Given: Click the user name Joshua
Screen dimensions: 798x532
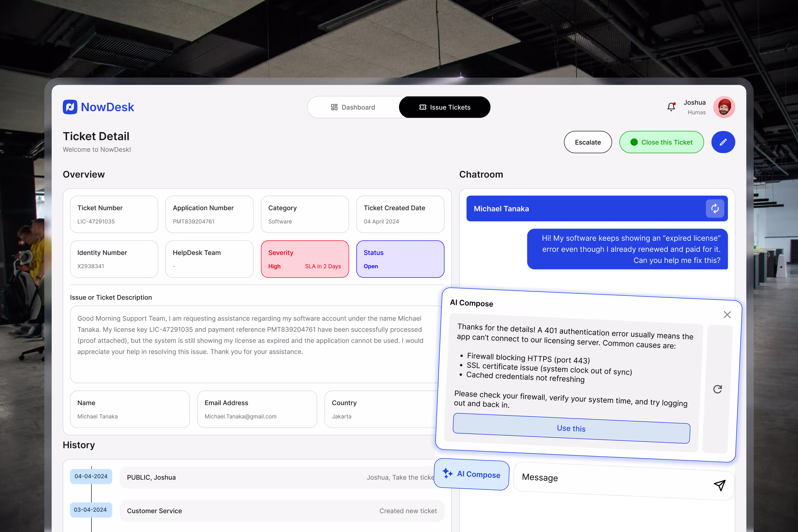Looking at the screenshot, I should click(695, 103).
